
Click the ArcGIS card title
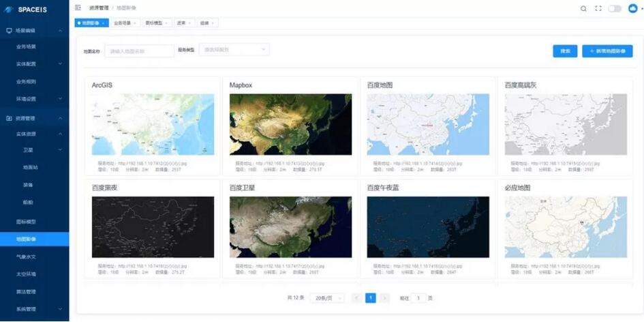tap(102, 85)
